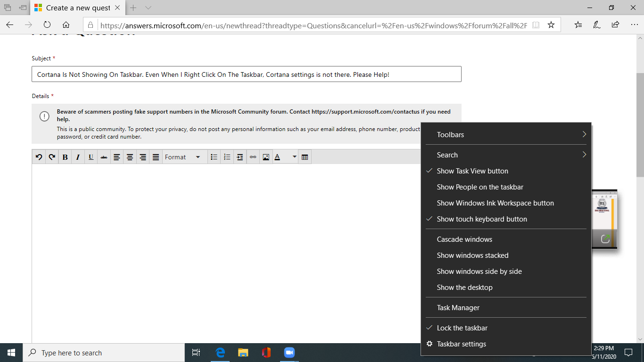Image resolution: width=644 pixels, height=362 pixels.
Task: Toggle Lock the taskbar
Action: click(506, 328)
